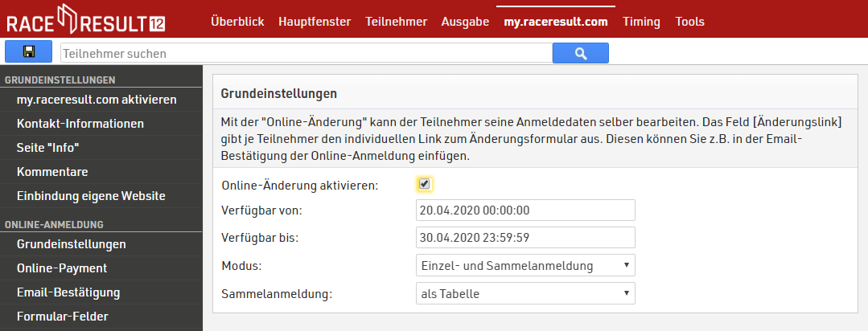Click the floppy disk save icon
This screenshot has width=868, height=331.
[x=28, y=53]
